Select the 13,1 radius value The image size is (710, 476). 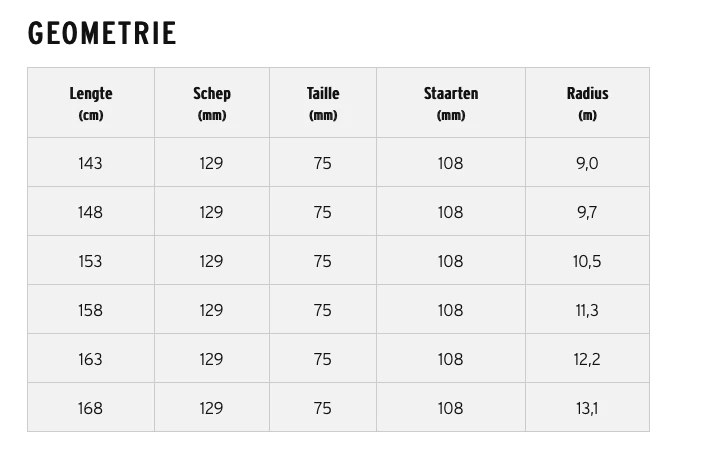587,408
